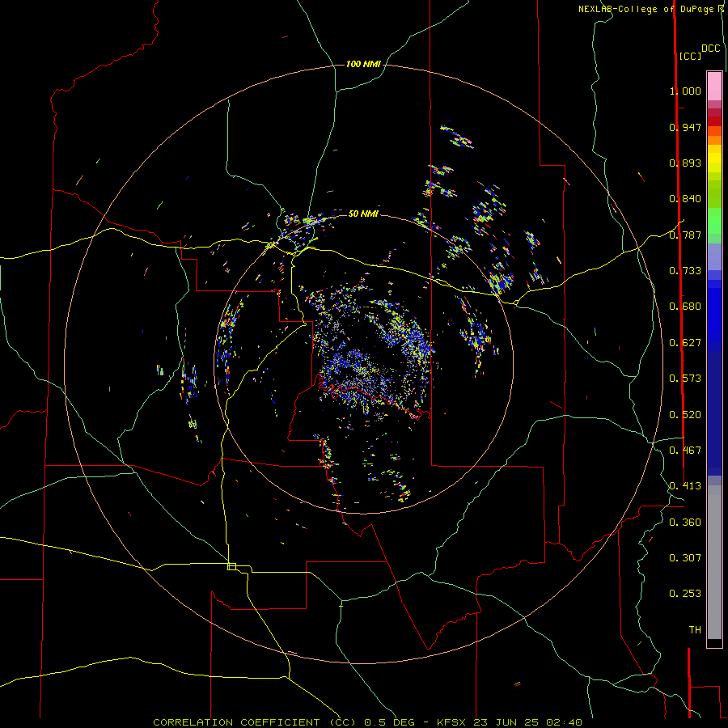Click the TH label near the legend bottom
The image size is (728, 728).
tap(695, 630)
